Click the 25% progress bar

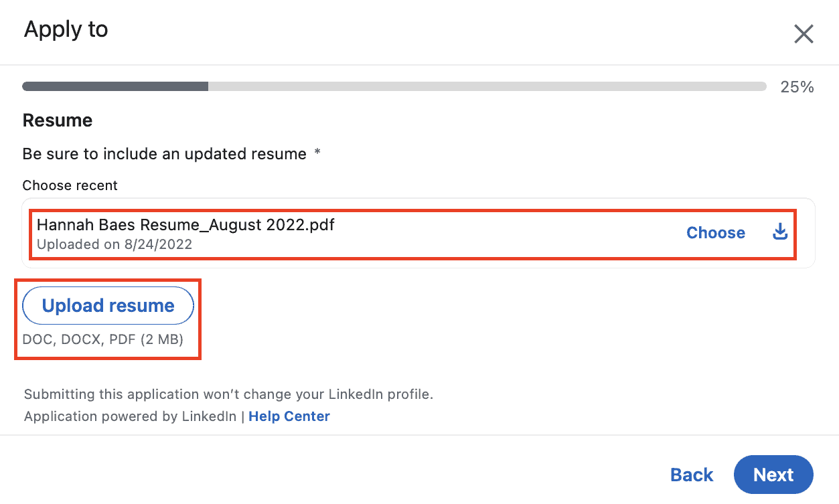394,86
